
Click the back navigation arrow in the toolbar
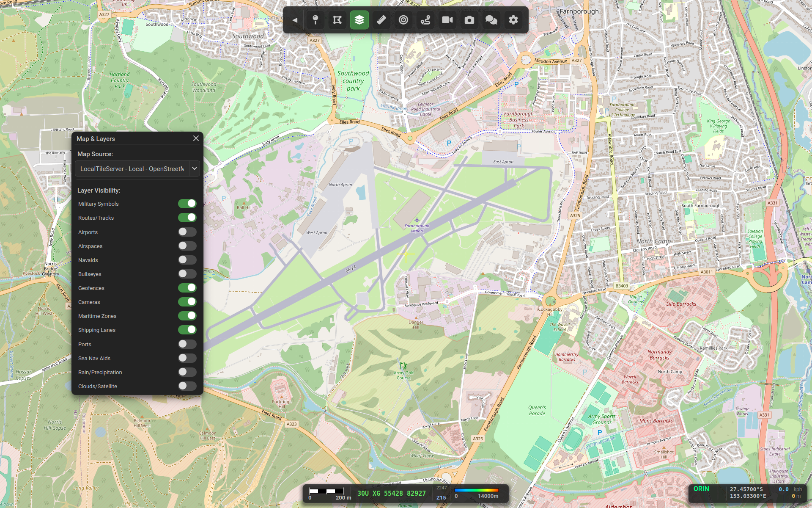coord(294,20)
